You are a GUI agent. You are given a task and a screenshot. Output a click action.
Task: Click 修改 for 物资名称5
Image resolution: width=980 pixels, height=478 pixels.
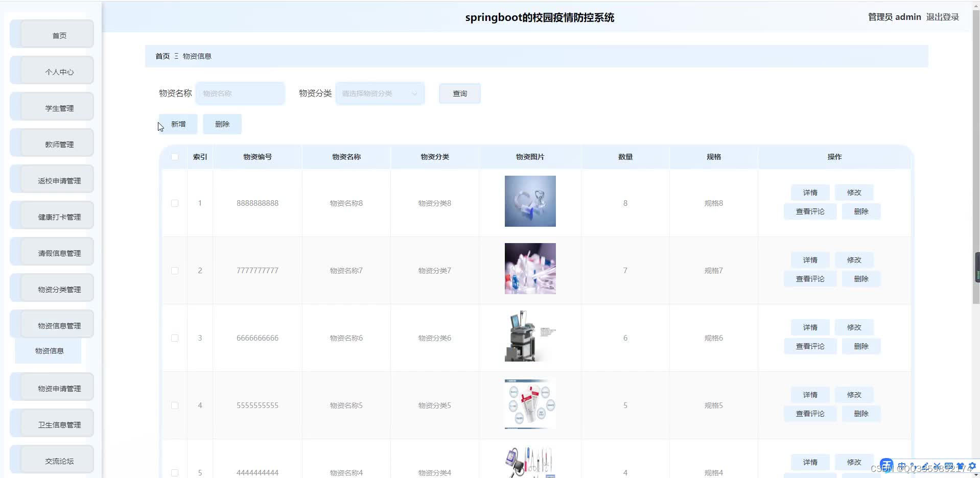854,395
